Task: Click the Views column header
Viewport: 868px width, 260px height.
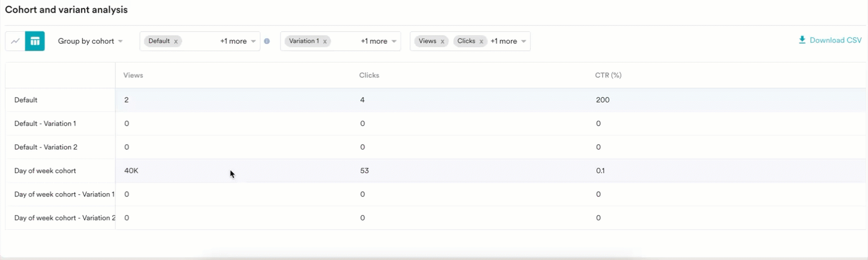Action: click(x=133, y=75)
